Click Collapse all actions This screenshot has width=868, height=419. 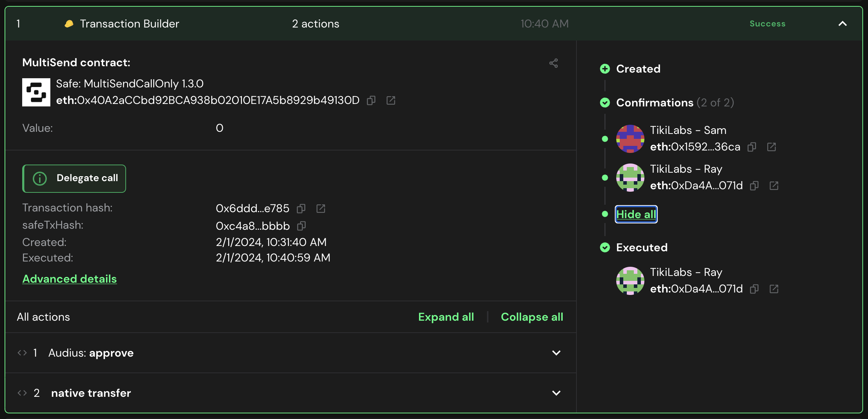click(x=532, y=317)
